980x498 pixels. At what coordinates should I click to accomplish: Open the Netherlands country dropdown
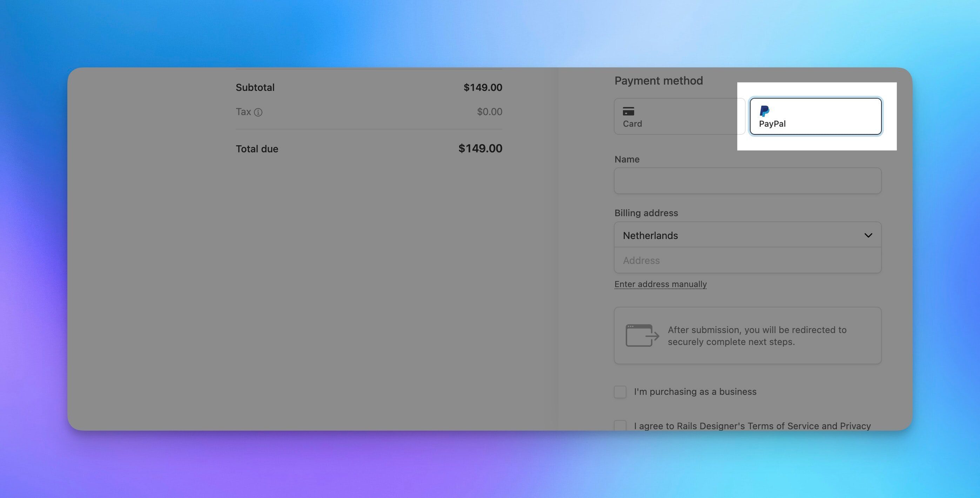(747, 235)
